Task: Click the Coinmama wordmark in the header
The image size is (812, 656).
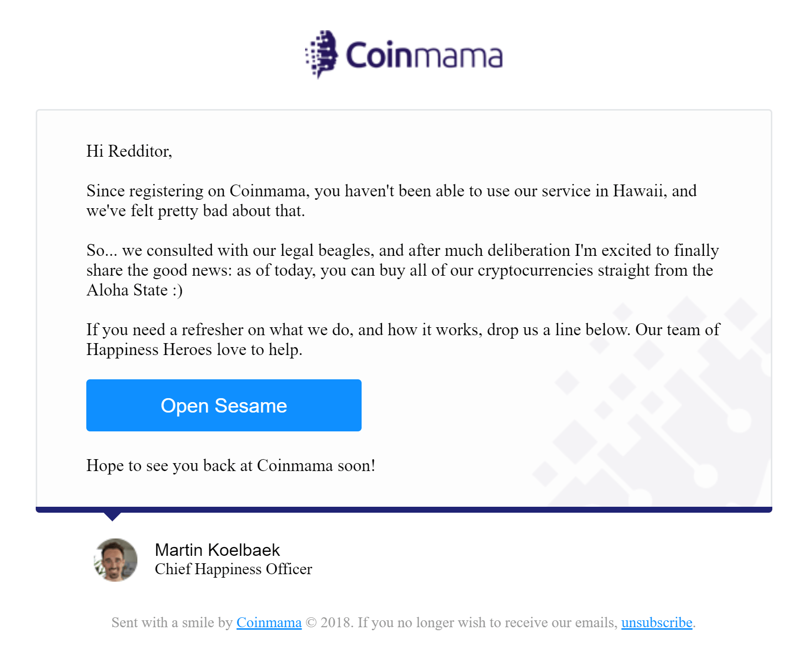Action: click(x=424, y=55)
